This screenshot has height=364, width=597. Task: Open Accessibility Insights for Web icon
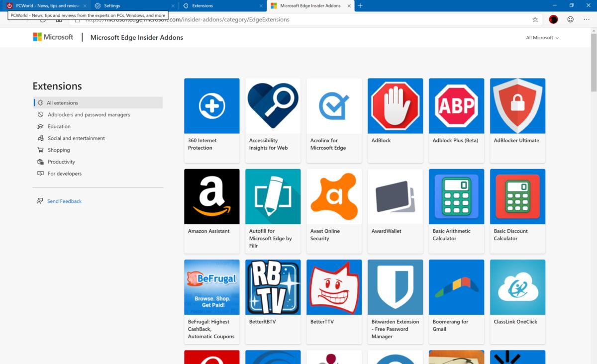point(273,106)
